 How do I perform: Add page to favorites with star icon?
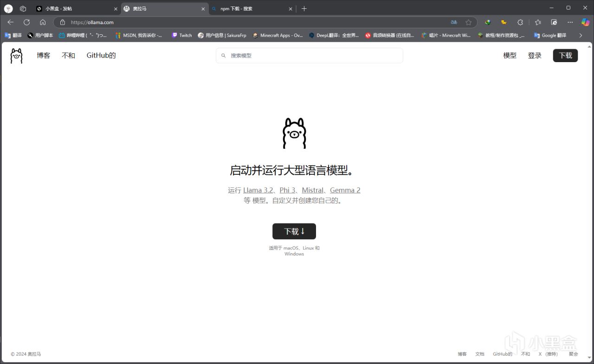pyautogui.click(x=469, y=22)
